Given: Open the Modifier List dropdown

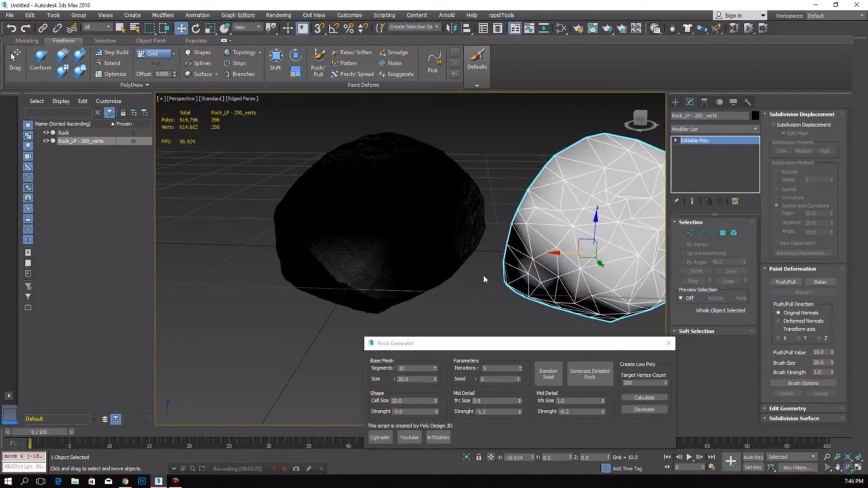Looking at the screenshot, I should click(714, 129).
